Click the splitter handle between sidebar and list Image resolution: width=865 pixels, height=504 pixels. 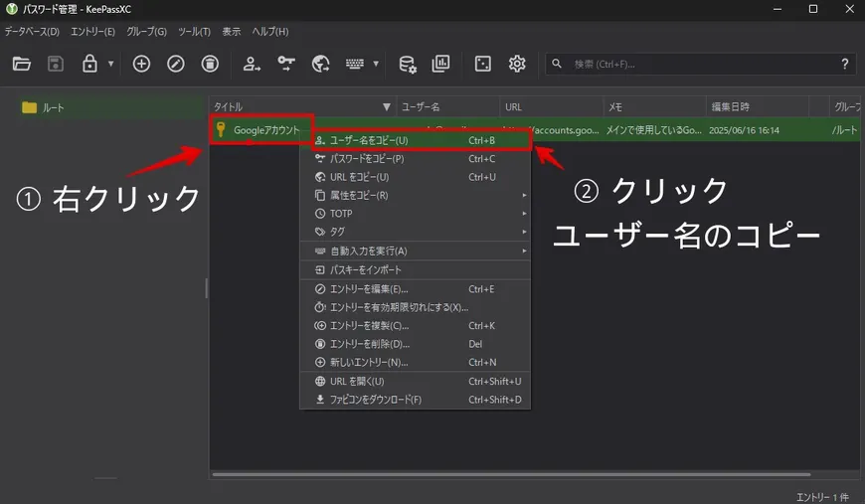(x=207, y=288)
